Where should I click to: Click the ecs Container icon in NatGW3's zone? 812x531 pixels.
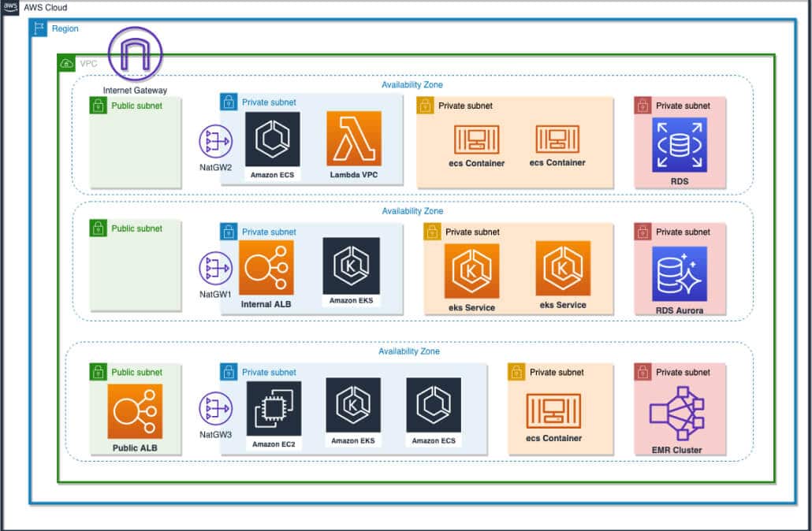tap(553, 411)
